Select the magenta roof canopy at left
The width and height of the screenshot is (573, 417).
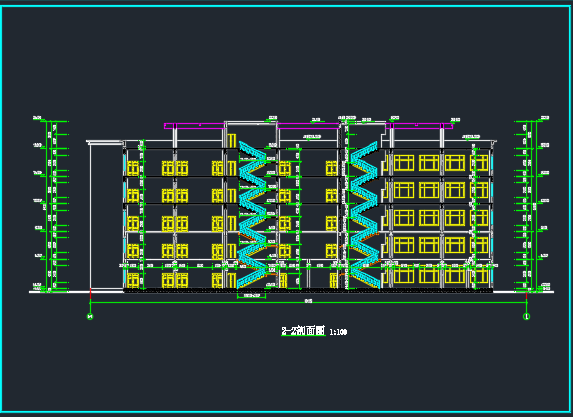194,126
